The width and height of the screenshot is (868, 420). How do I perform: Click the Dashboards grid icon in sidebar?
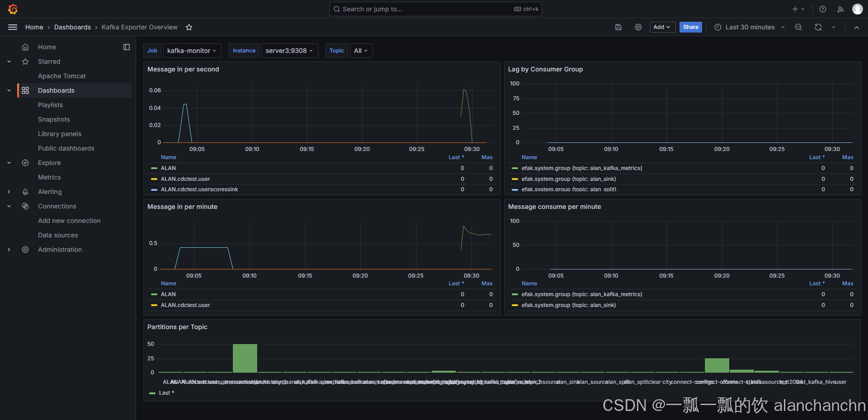(25, 90)
